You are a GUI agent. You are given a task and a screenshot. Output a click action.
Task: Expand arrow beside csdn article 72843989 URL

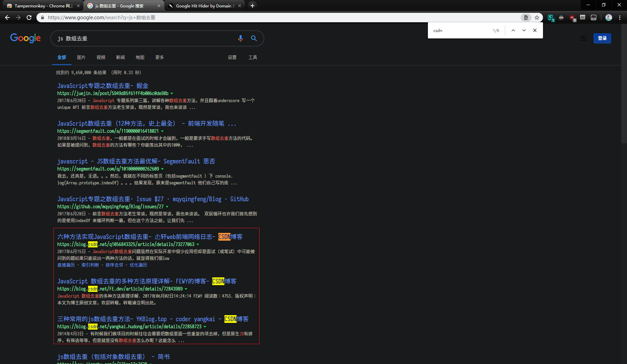point(186,289)
